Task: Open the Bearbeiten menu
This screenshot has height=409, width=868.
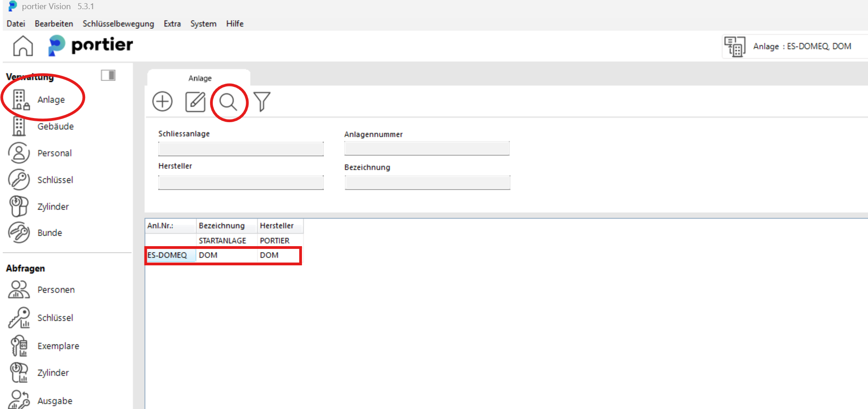Action: point(54,24)
